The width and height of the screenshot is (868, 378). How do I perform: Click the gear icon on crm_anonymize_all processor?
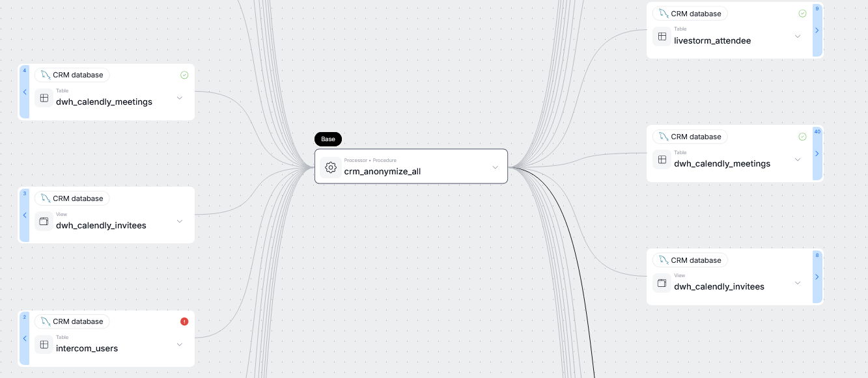tap(331, 167)
